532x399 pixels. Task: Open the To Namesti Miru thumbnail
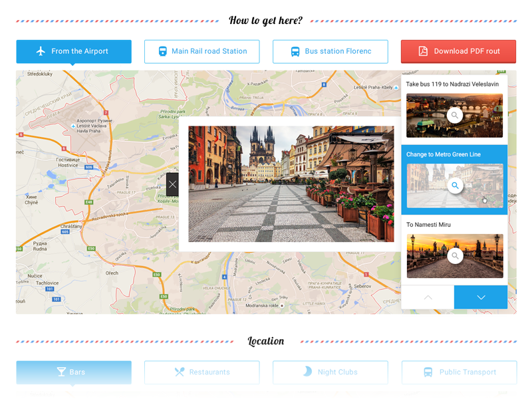455,256
